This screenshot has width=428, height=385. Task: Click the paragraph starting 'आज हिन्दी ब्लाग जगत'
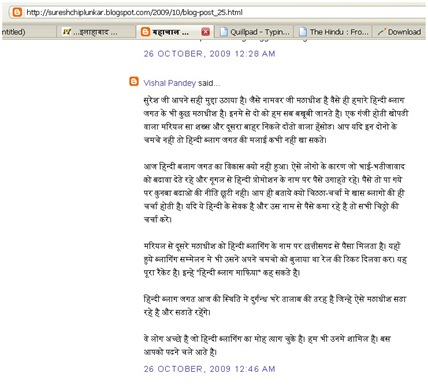(x=274, y=193)
